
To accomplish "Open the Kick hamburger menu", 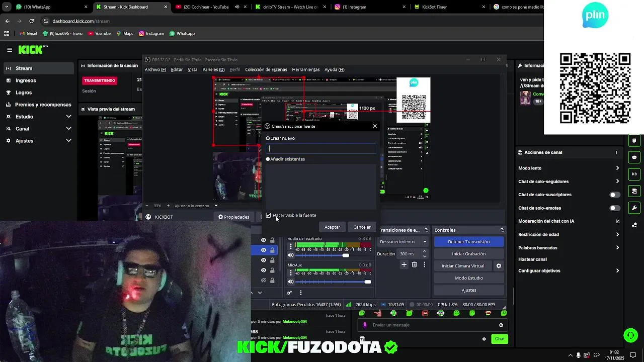I will [x=10, y=49].
